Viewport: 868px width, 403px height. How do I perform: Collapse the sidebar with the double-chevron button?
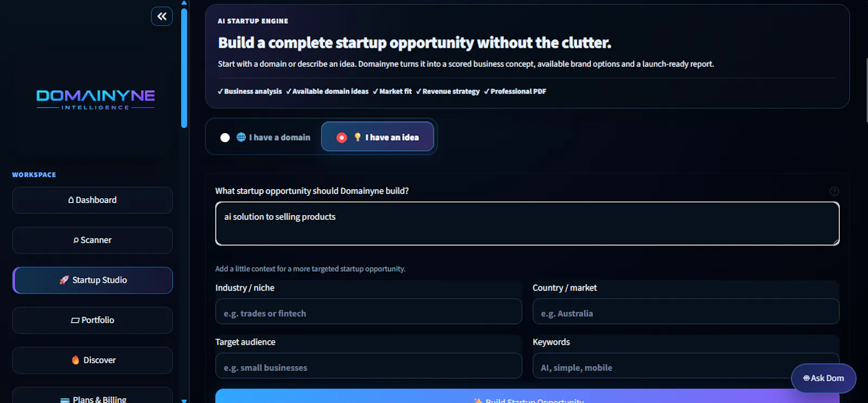(162, 16)
